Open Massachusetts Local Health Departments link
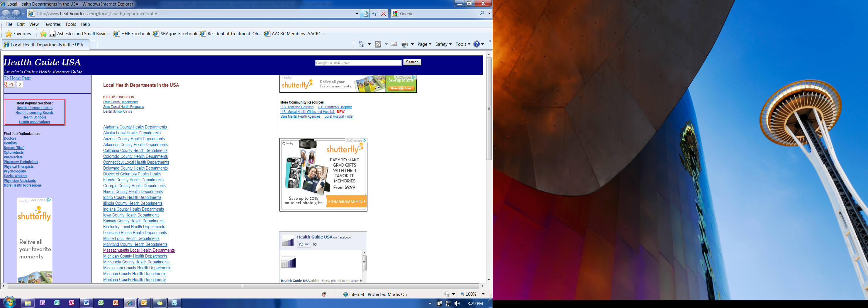The width and height of the screenshot is (868, 308). point(139,251)
